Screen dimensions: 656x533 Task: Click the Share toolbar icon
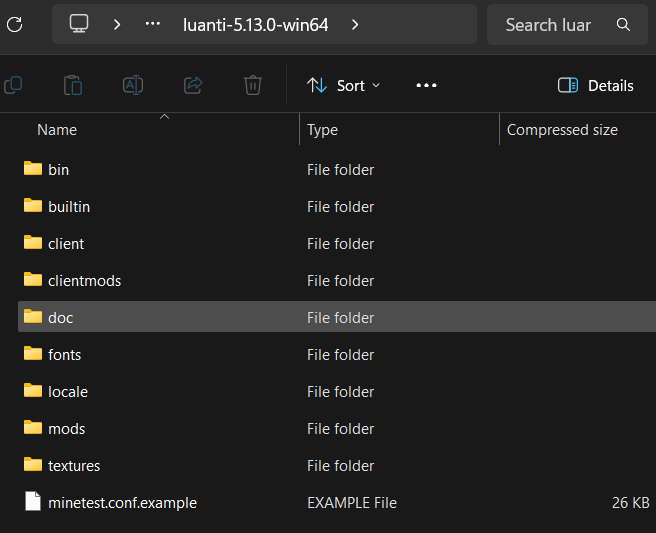[x=193, y=85]
